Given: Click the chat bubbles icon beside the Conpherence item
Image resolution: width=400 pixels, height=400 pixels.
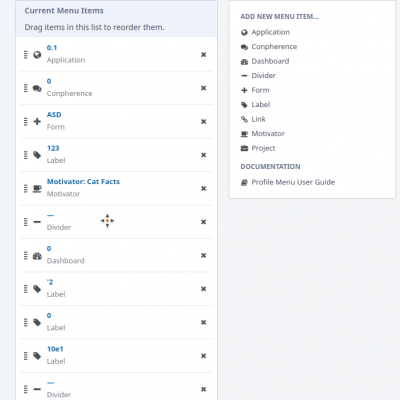Looking at the screenshot, I should [x=37, y=88].
